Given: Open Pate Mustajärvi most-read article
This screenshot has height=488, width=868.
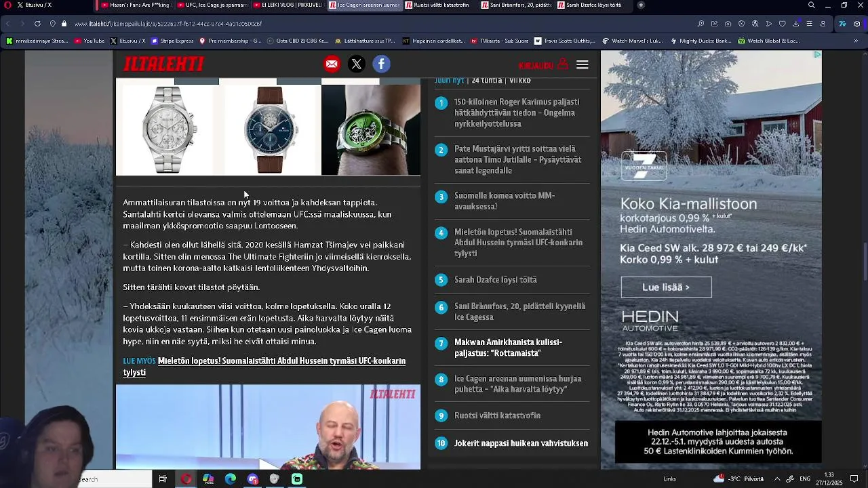Looking at the screenshot, I should [517, 160].
